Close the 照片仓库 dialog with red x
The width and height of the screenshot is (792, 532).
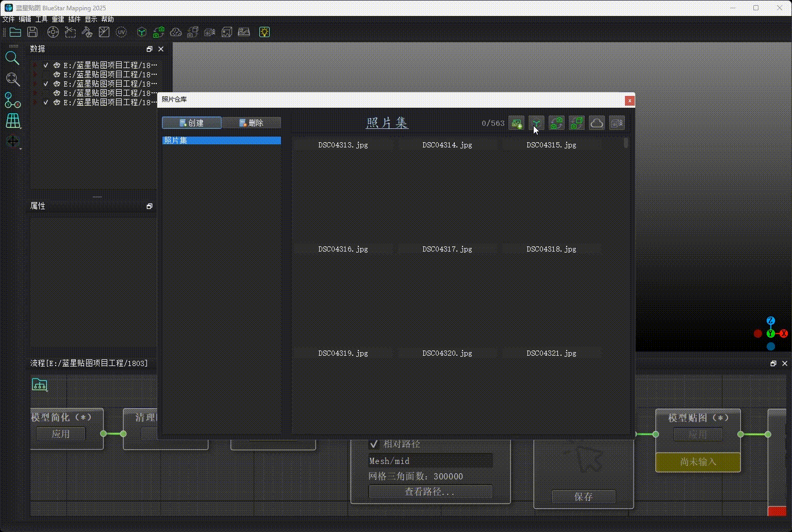(x=629, y=101)
